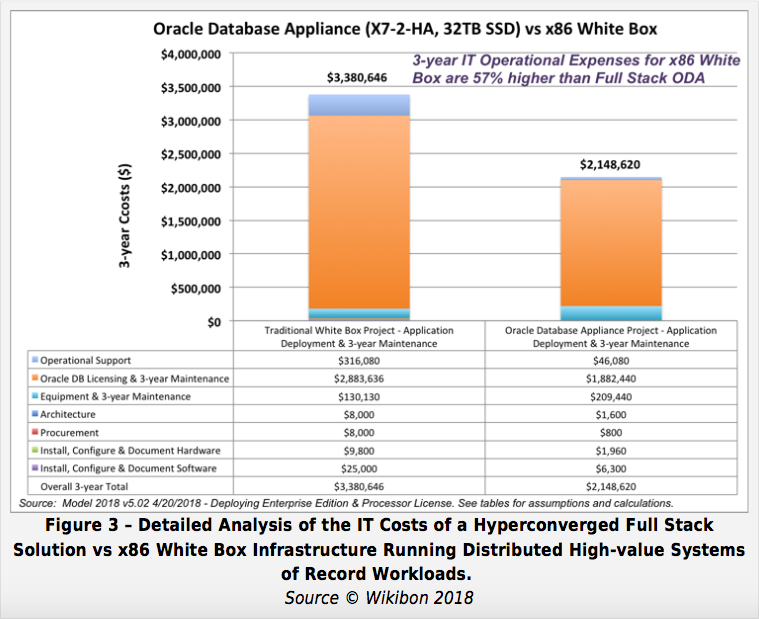Click the $3,500,000 axis tick label
This screenshot has height=619, width=759.
[191, 88]
